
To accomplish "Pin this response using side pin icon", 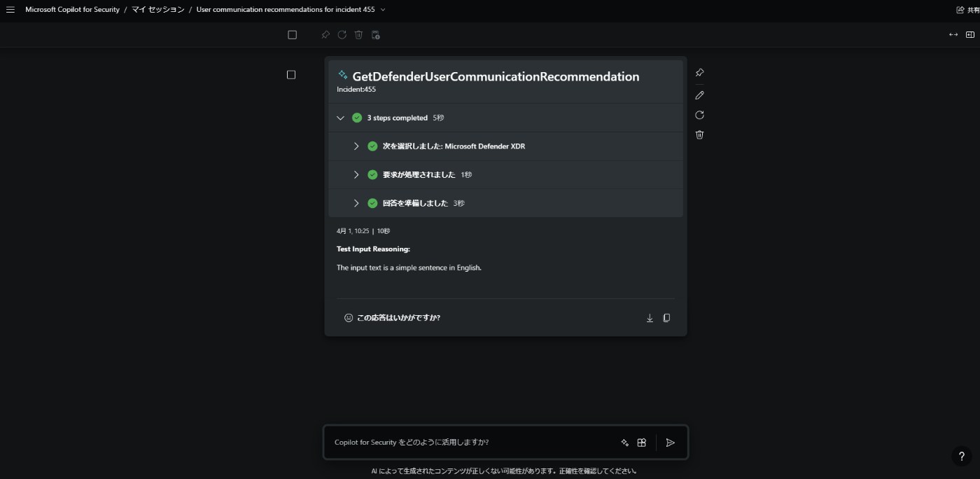I will (699, 73).
